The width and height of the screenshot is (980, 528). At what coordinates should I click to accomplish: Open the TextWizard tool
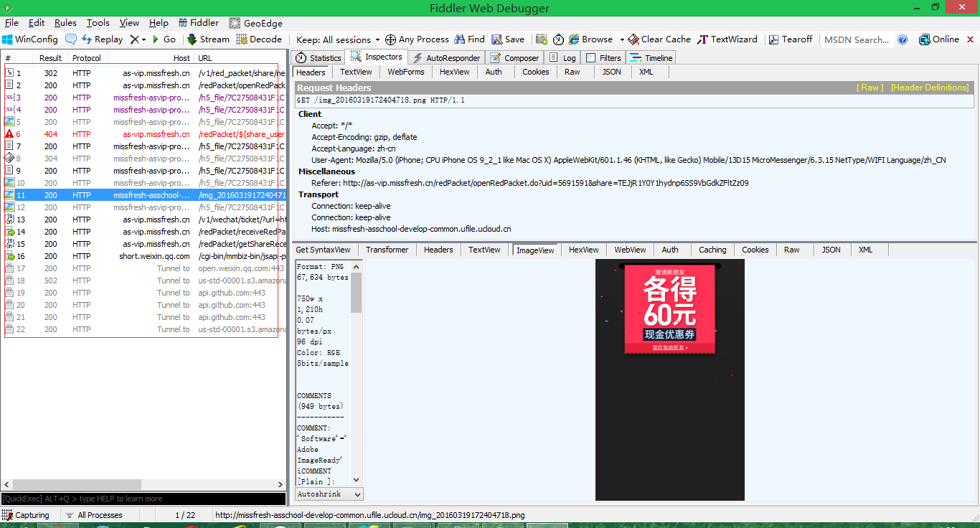[704, 39]
